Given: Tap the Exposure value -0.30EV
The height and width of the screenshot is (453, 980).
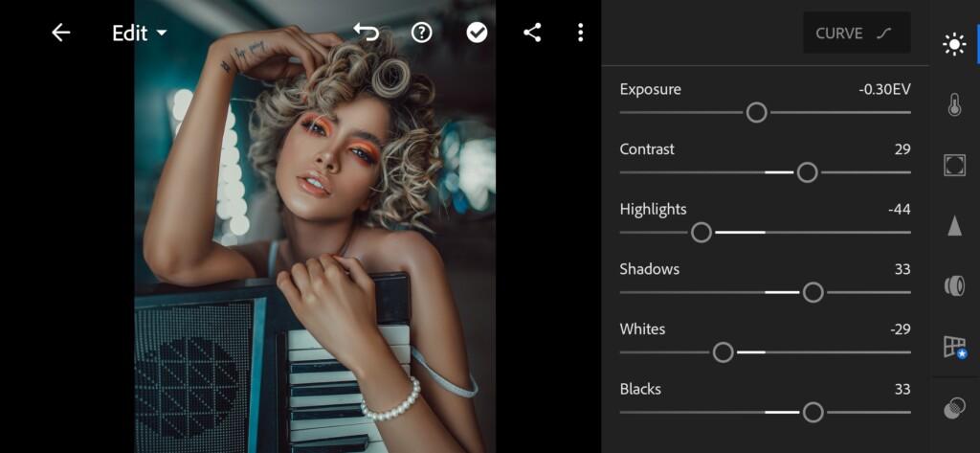Looking at the screenshot, I should click(x=884, y=89).
